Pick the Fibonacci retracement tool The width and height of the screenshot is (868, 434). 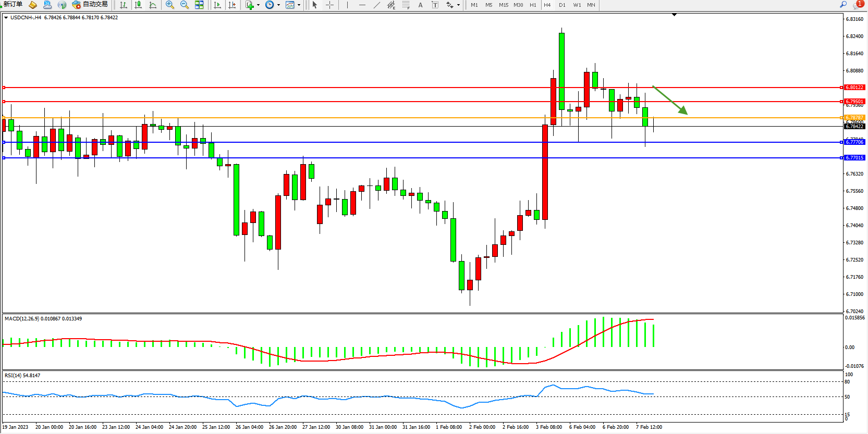point(406,5)
